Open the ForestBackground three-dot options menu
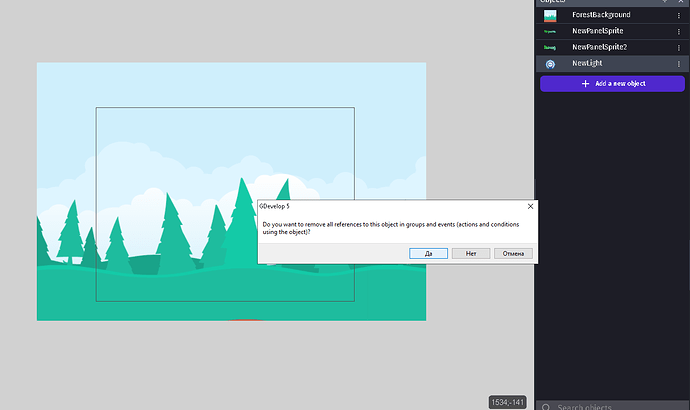 pos(679,16)
